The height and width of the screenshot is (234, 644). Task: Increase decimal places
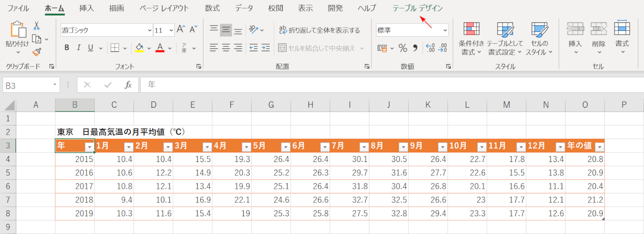430,48
